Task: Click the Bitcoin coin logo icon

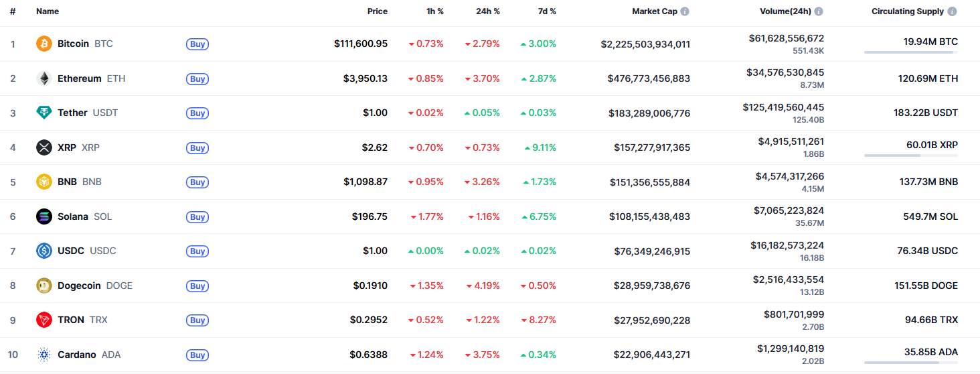Action: tap(44, 44)
